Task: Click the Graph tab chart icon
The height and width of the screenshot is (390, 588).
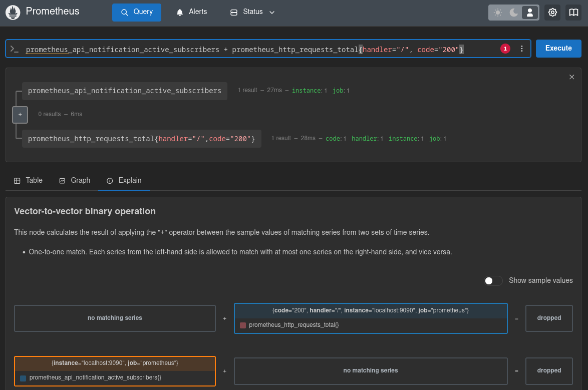Action: coord(62,181)
